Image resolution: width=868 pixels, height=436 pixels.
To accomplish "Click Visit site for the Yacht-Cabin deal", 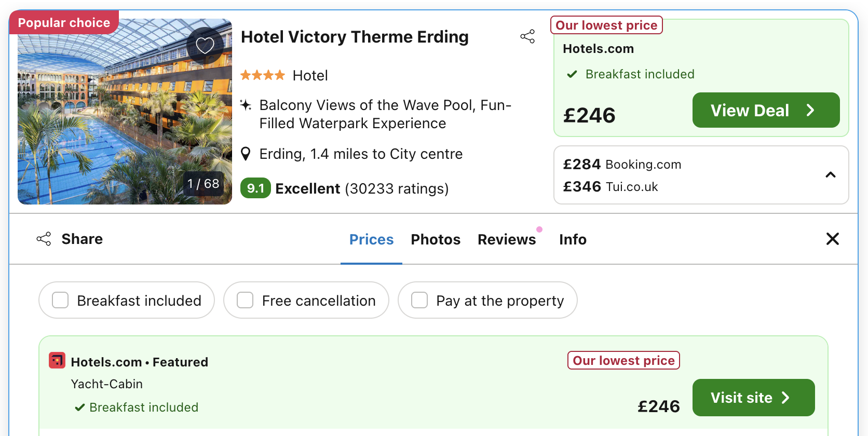I will click(753, 398).
